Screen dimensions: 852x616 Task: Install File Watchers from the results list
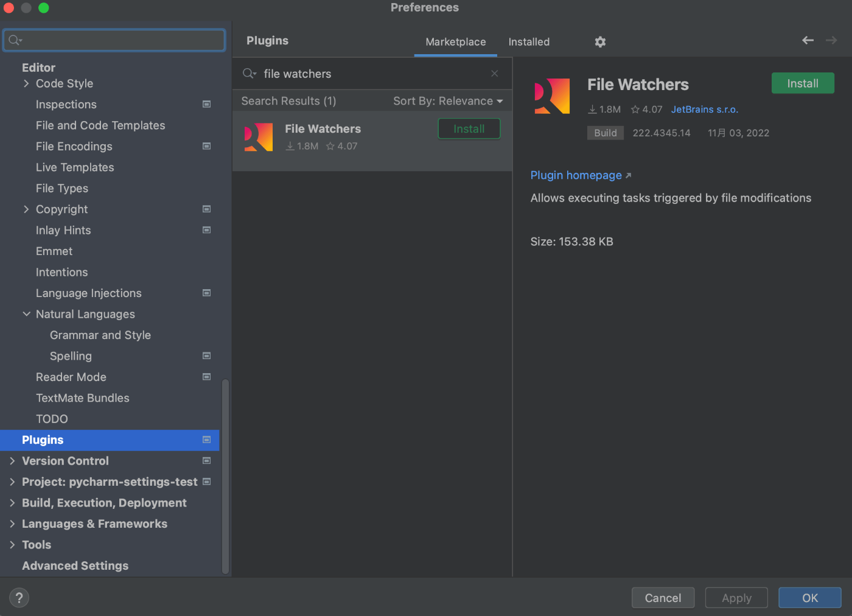pyautogui.click(x=469, y=128)
